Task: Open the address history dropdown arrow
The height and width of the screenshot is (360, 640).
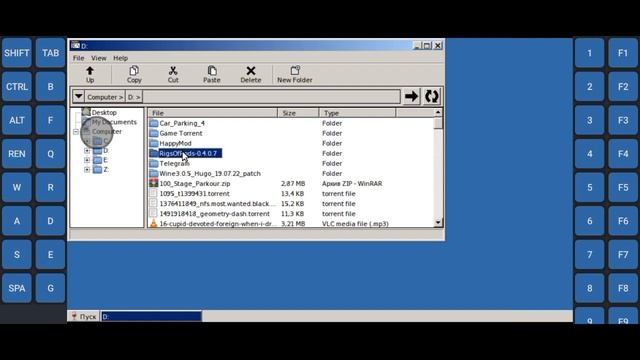Action: click(78, 97)
